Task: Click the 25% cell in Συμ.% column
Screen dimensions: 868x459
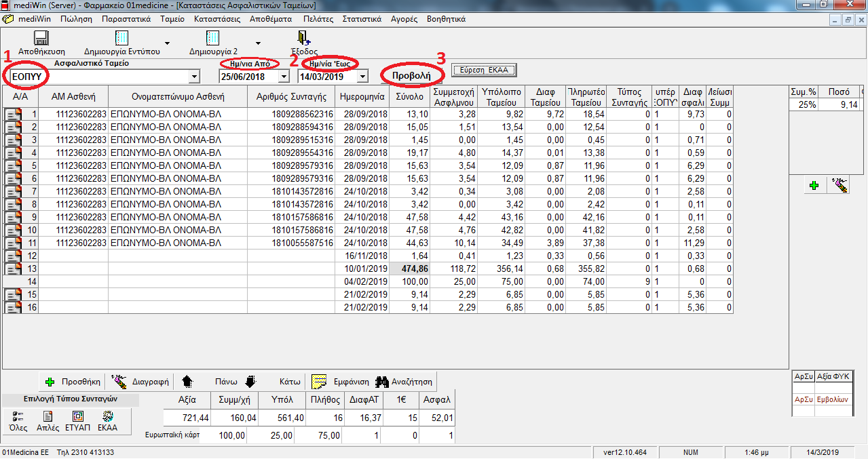Action: [x=804, y=104]
